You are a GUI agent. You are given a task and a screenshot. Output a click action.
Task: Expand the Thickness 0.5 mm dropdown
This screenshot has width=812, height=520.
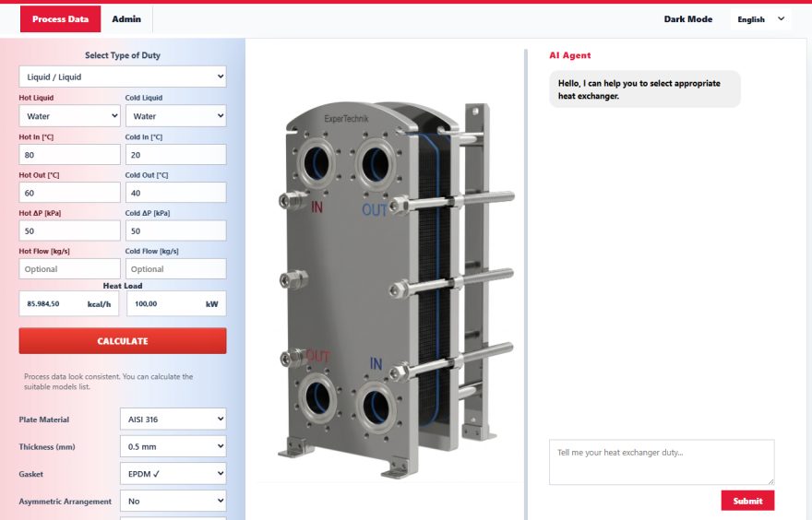173,446
